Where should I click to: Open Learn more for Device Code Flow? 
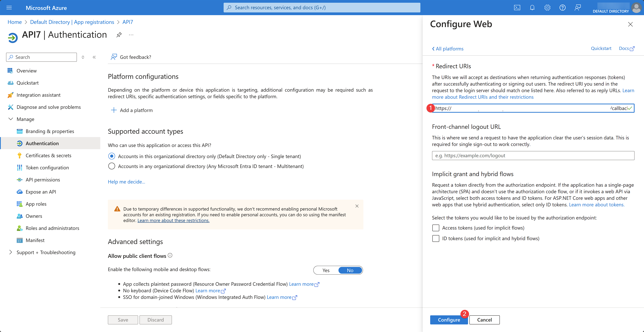tap(210, 291)
